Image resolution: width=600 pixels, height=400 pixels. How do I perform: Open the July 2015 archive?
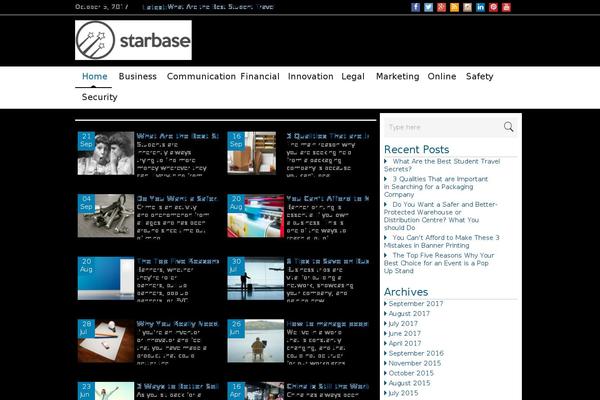[403, 393]
